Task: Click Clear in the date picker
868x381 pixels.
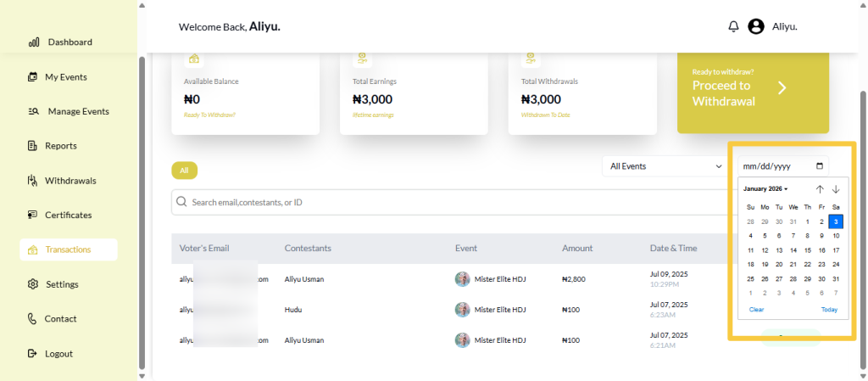Action: tap(756, 310)
